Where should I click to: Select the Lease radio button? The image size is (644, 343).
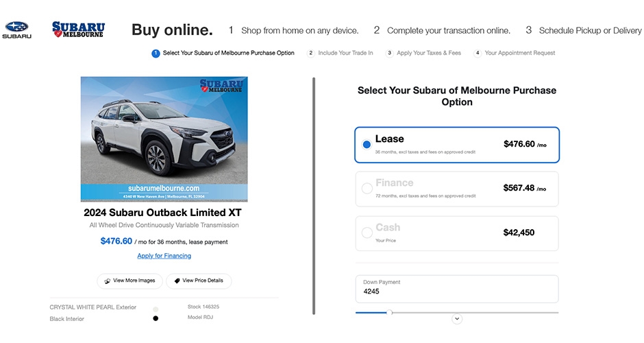tap(367, 144)
